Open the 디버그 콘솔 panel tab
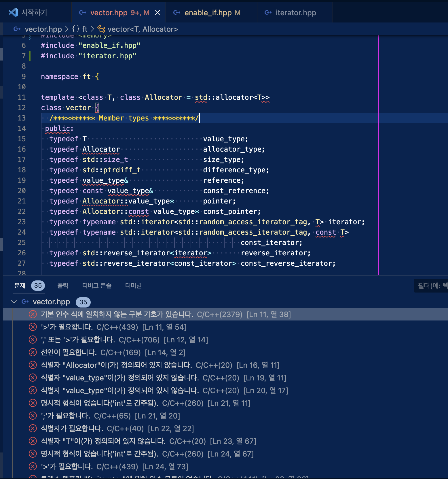The height and width of the screenshot is (479, 448). tap(97, 286)
